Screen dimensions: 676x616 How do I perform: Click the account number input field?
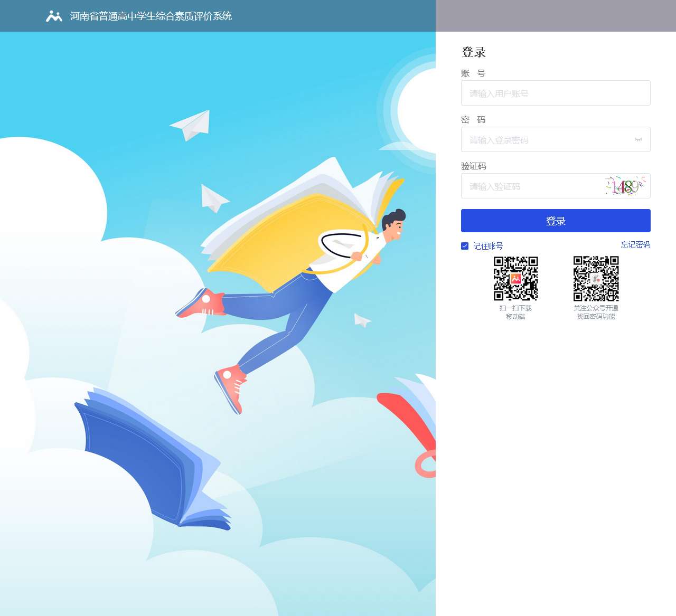[x=556, y=93]
